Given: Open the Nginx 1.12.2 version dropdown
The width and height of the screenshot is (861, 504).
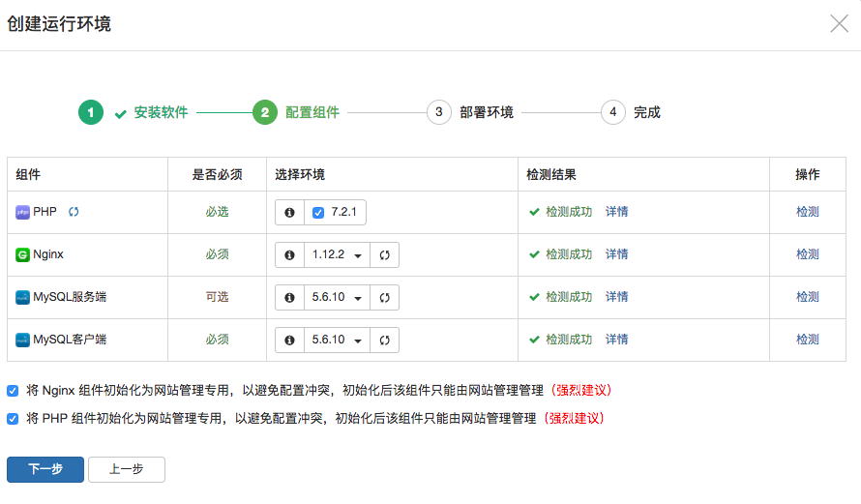Looking at the screenshot, I should pos(337,254).
